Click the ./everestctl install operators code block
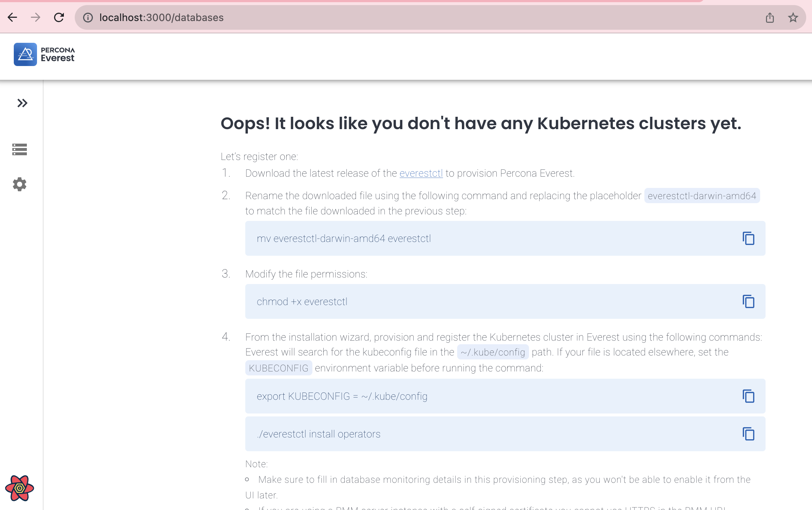 pos(505,434)
